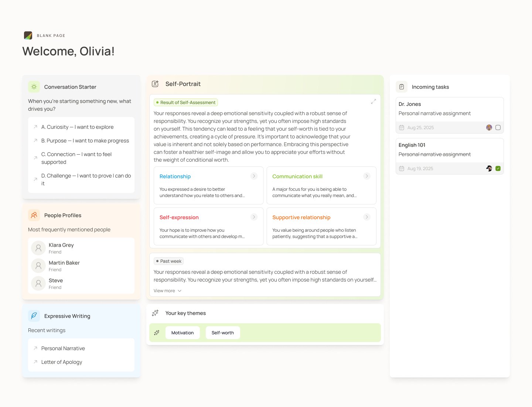The width and height of the screenshot is (532, 407).
Task: Open the Relationship card chevron
Action: (254, 176)
